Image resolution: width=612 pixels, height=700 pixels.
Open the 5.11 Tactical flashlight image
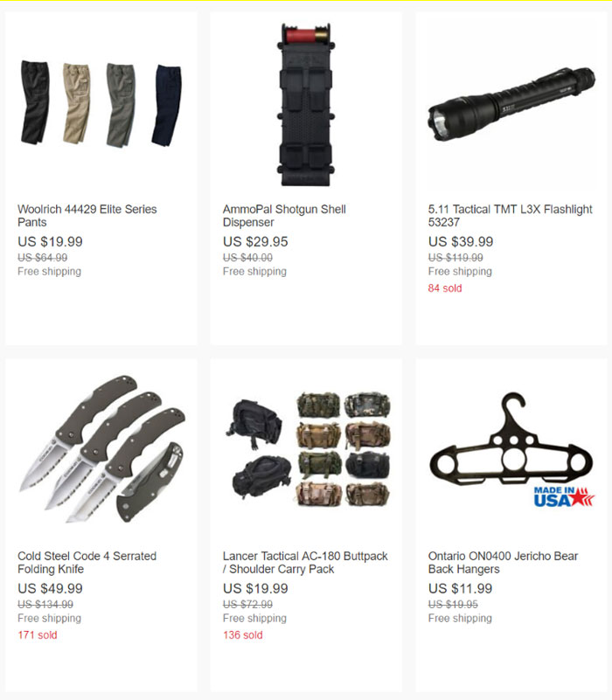coord(511,104)
